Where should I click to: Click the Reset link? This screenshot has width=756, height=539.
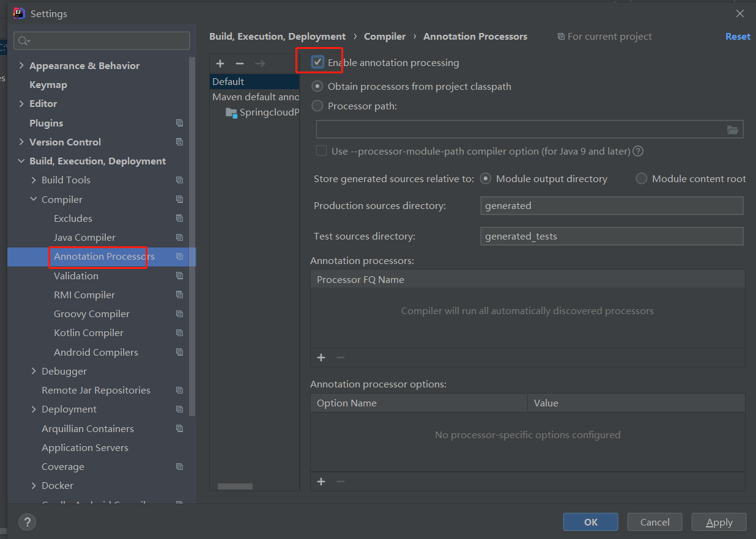[738, 37]
